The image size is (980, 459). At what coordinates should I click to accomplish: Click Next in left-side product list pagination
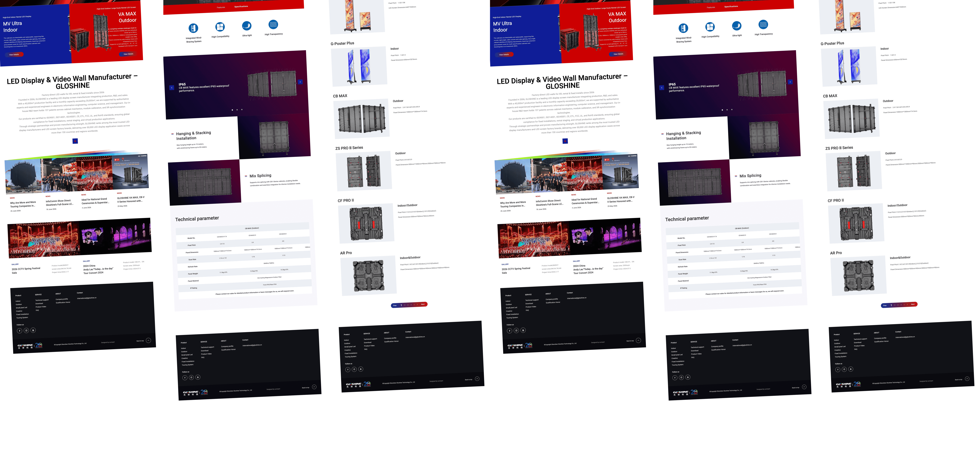423,304
